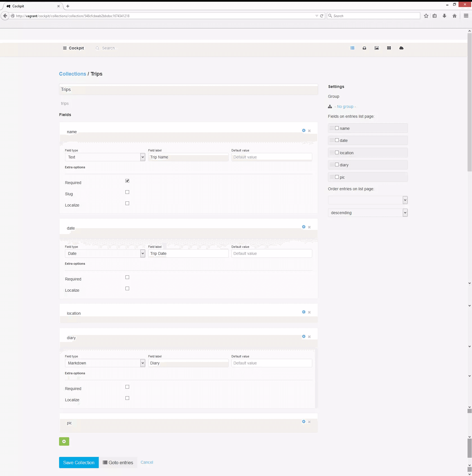This screenshot has width=472, height=476.
Task: Open the Field type dropdown showing Date
Action: [x=105, y=253]
